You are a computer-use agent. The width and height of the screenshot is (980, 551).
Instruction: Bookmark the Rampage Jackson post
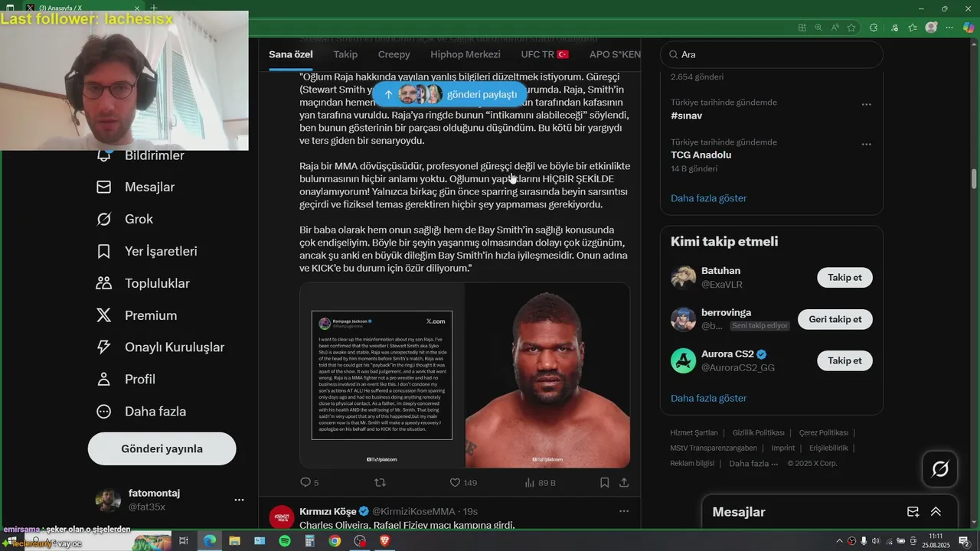[604, 482]
